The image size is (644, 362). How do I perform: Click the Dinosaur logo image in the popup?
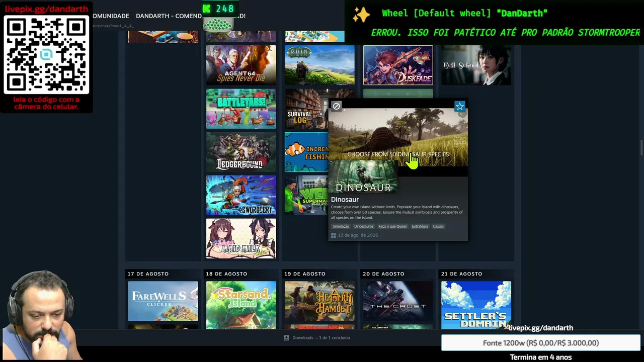[x=363, y=177]
